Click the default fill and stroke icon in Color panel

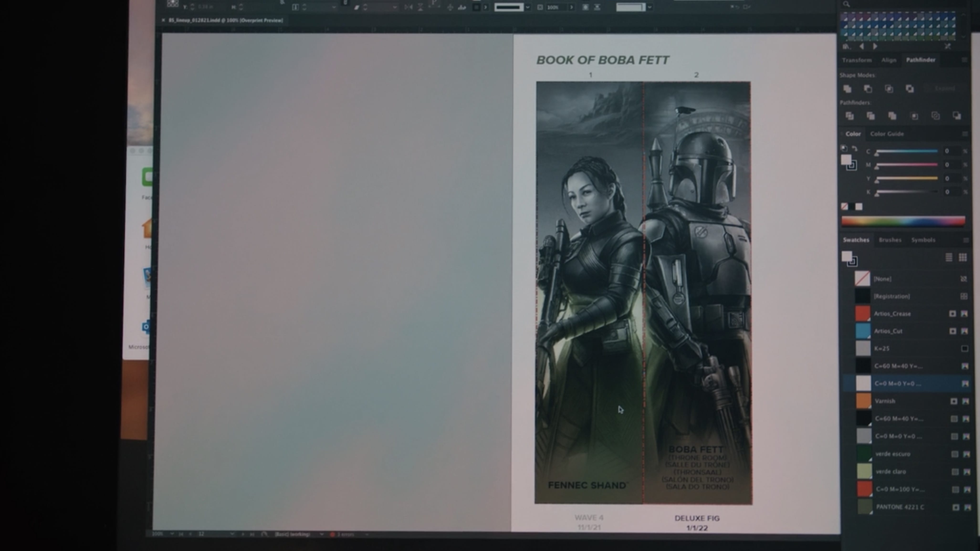tap(844, 148)
